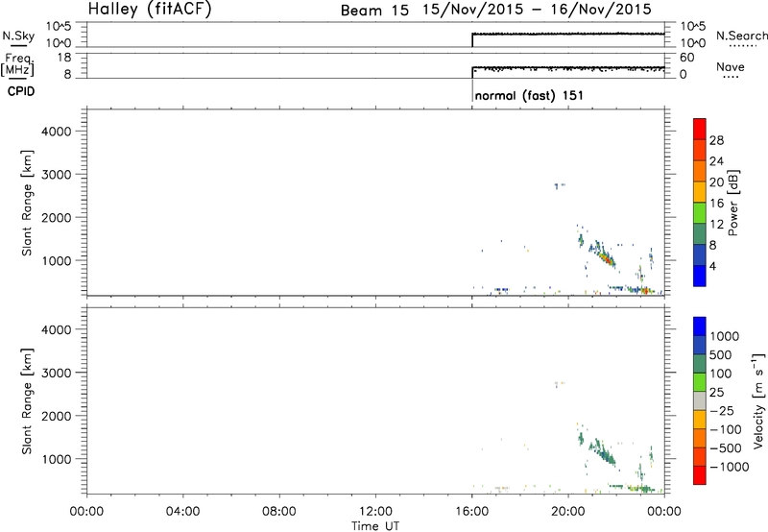The height and width of the screenshot is (532, 768).
Task: Click the '04:00' time axis label
Action: (182, 512)
